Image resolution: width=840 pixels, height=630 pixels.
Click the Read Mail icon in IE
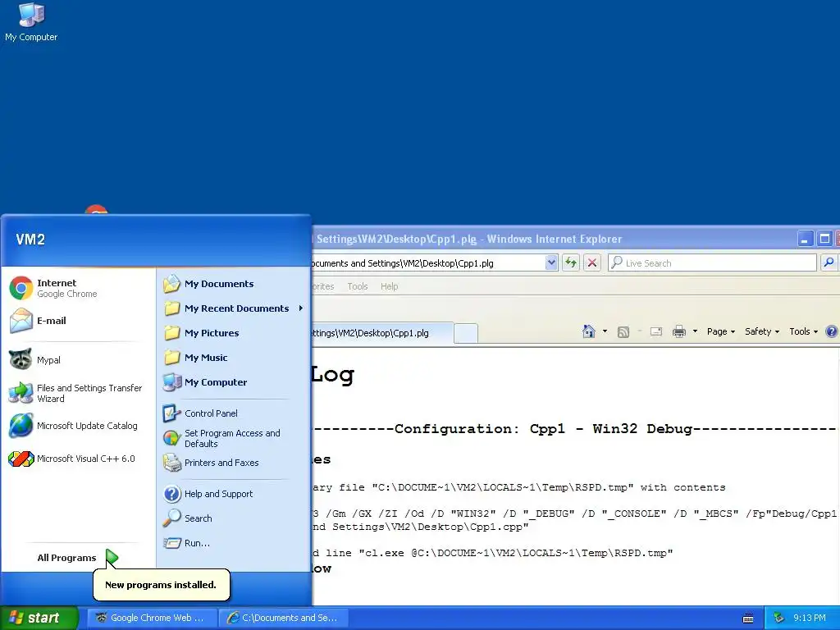tap(656, 331)
